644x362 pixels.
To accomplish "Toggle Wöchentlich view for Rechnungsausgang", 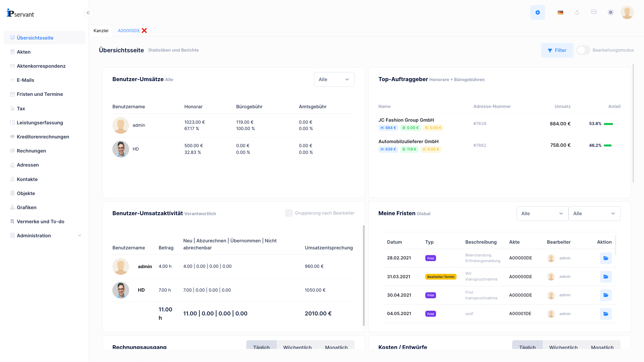I will click(x=297, y=347).
